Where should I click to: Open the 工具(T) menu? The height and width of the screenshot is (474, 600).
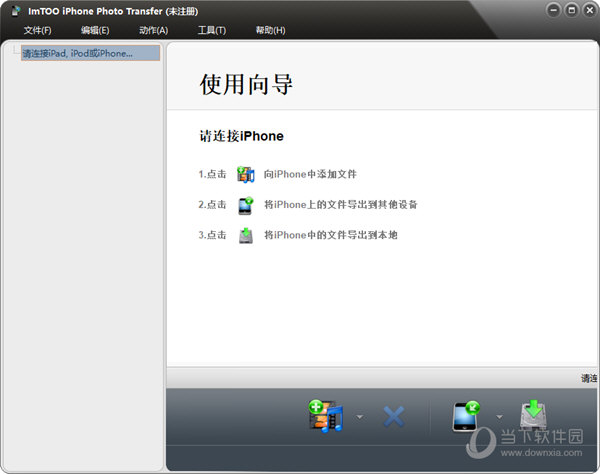pyautogui.click(x=212, y=30)
